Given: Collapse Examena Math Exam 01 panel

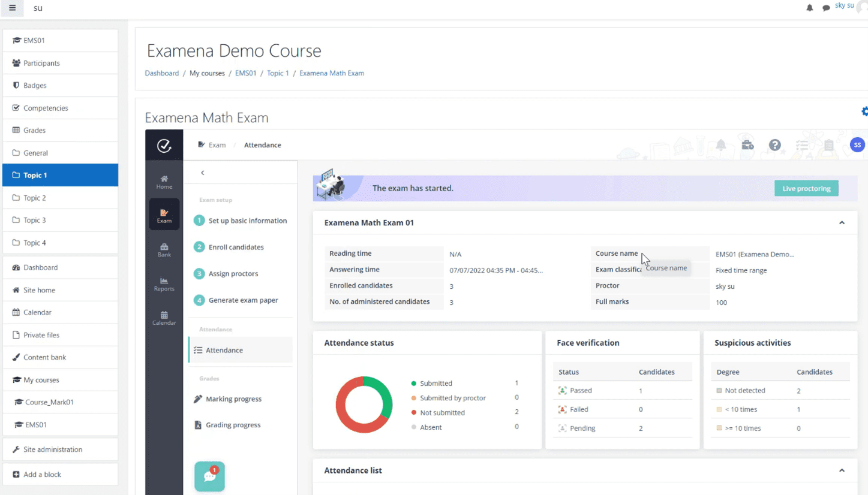Looking at the screenshot, I should [x=842, y=222].
